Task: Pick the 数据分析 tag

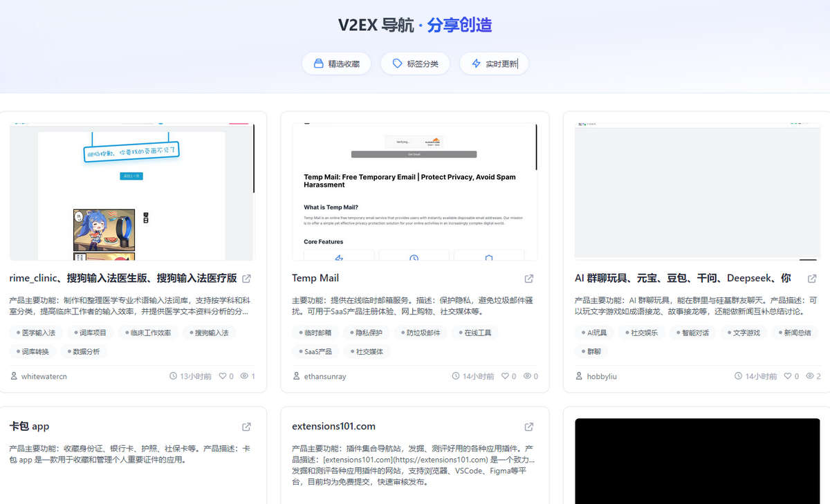Action: (x=83, y=351)
